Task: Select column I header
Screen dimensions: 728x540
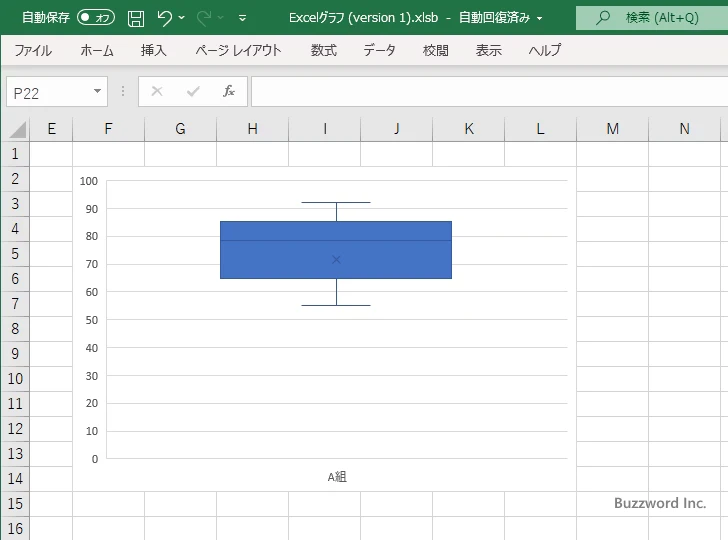Action: pos(325,129)
